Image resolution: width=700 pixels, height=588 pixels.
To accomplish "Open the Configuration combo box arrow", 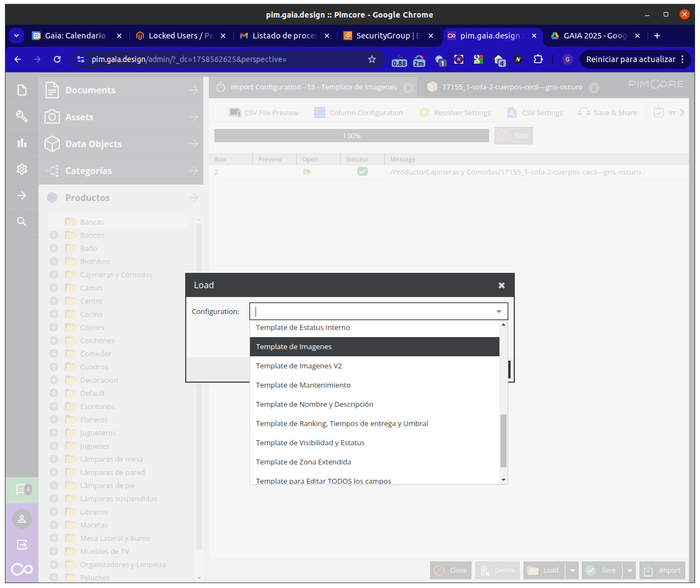I will click(x=499, y=311).
